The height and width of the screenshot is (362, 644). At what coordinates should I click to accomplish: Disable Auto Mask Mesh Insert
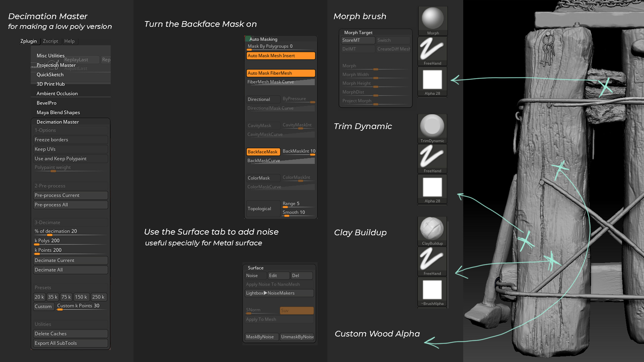[281, 56]
